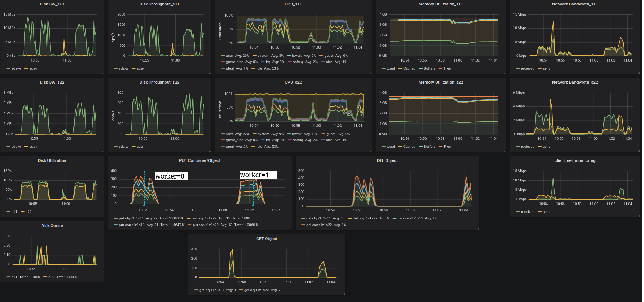Click the orange Free color line in Memory Utilization_s11
Screen dimensions: 644x302
441,68
